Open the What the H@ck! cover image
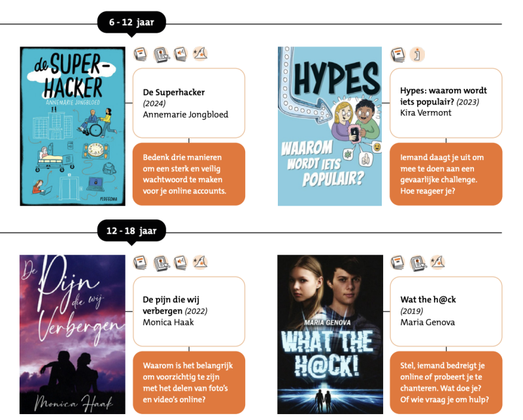Image resolution: width=523 pixels, height=420 pixels. (330, 334)
